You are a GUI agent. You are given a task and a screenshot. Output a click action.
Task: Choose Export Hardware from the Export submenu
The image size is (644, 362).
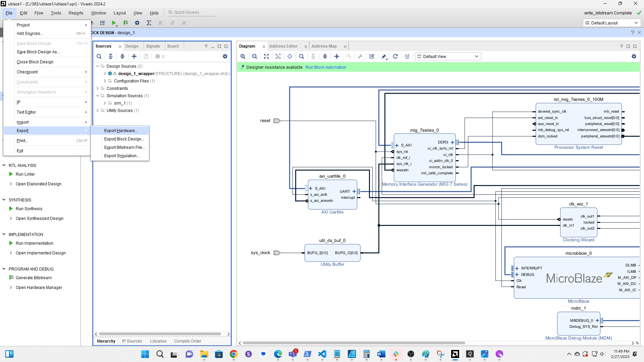pyautogui.click(x=121, y=130)
